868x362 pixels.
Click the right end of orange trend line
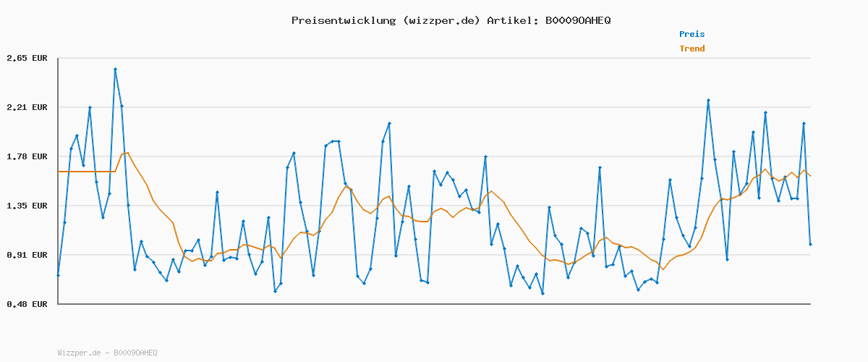pyautogui.click(x=810, y=176)
